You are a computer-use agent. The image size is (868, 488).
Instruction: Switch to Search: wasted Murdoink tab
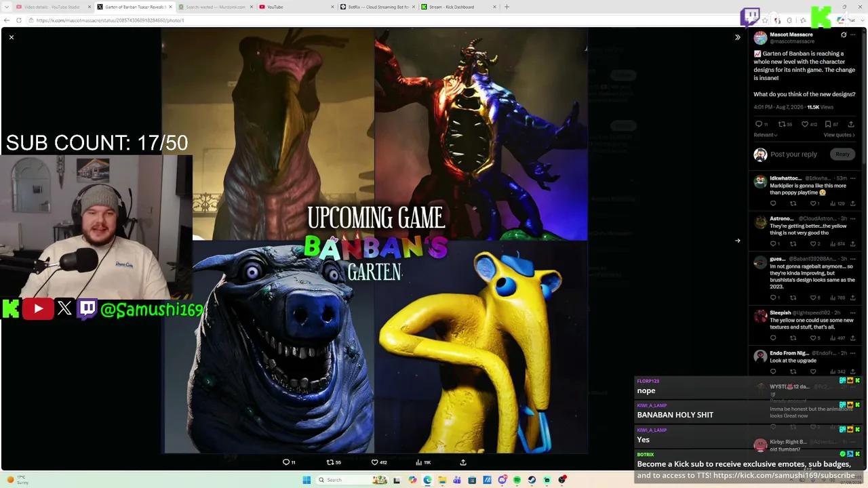(216, 7)
